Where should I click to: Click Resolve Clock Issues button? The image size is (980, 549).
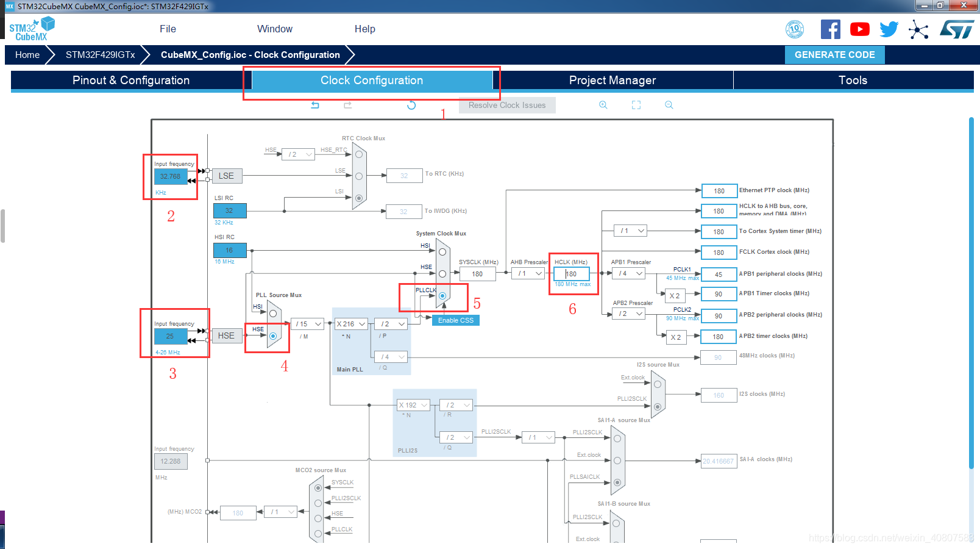[507, 105]
